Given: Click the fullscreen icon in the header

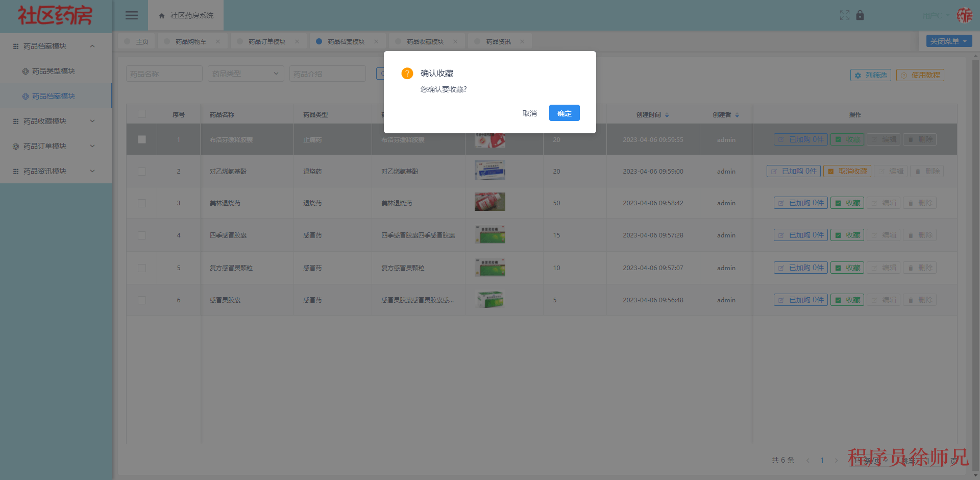Looking at the screenshot, I should (845, 15).
